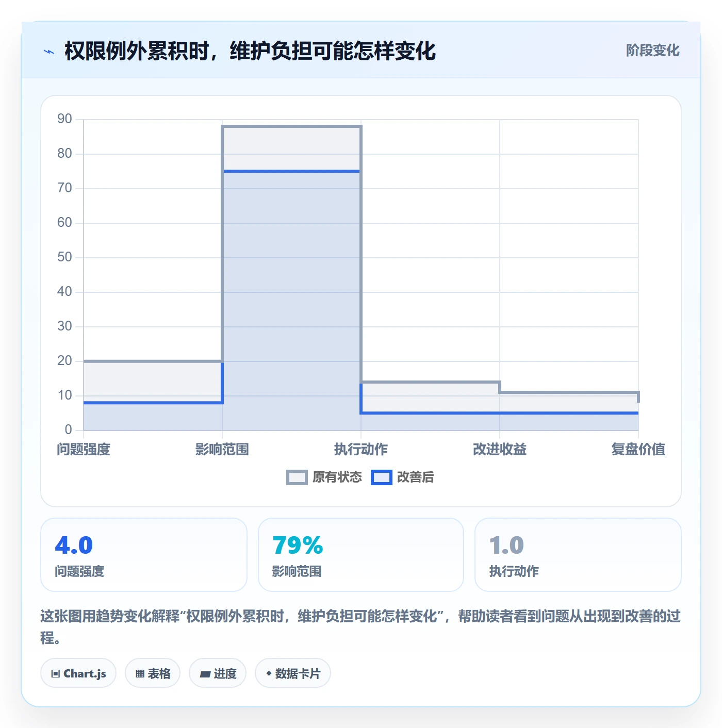Screen dimensions: 722x728
Task: Toggle the 改善后 legend swatch
Action: (382, 477)
